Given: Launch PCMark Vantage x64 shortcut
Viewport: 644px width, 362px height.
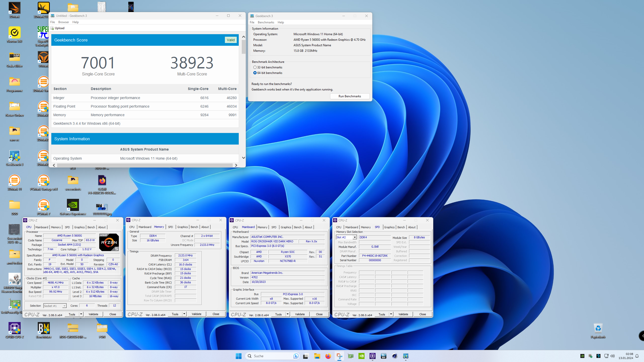Looking at the screenshot, I should pyautogui.click(x=44, y=183).
